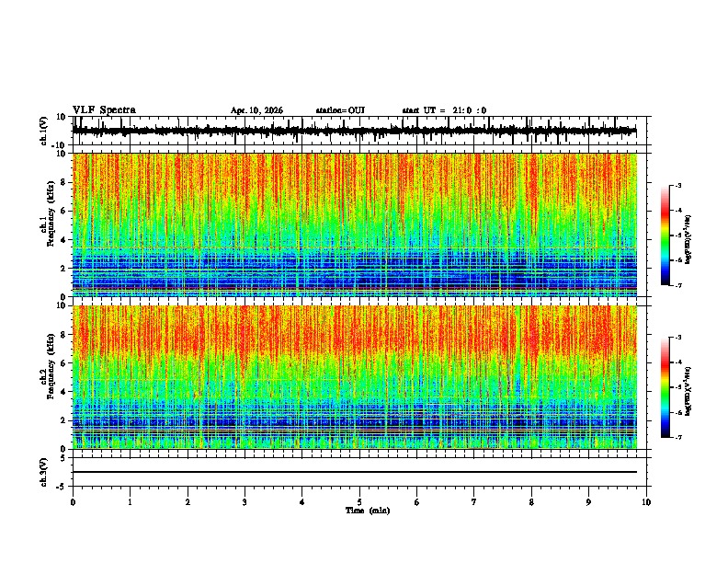The width and height of the screenshot is (728, 563).
Task: Click time axis tick label "9"
Action: tap(588, 502)
